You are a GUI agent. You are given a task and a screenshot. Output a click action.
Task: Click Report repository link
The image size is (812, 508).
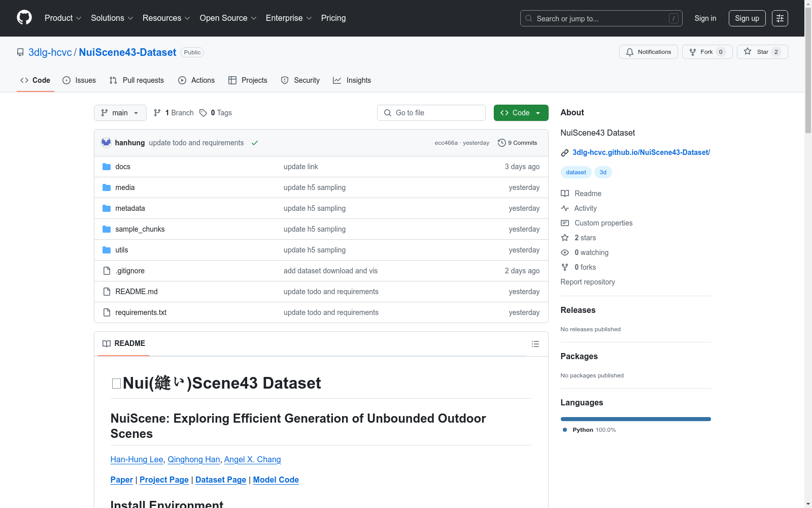tap(588, 282)
